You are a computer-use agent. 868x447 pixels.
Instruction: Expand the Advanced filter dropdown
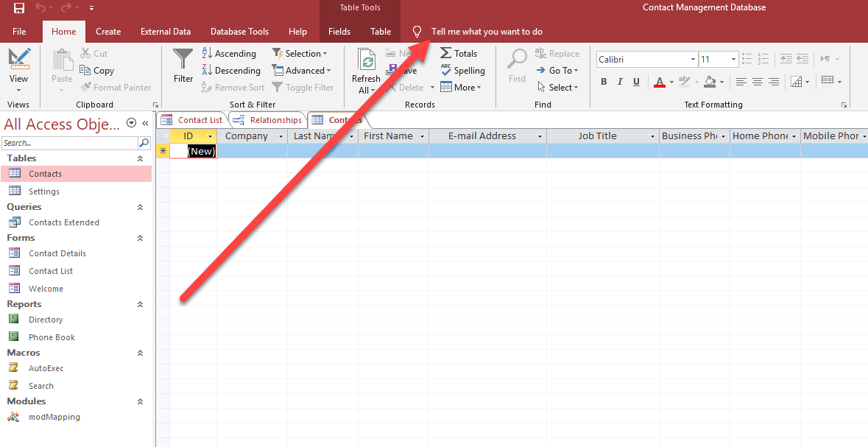click(x=302, y=71)
